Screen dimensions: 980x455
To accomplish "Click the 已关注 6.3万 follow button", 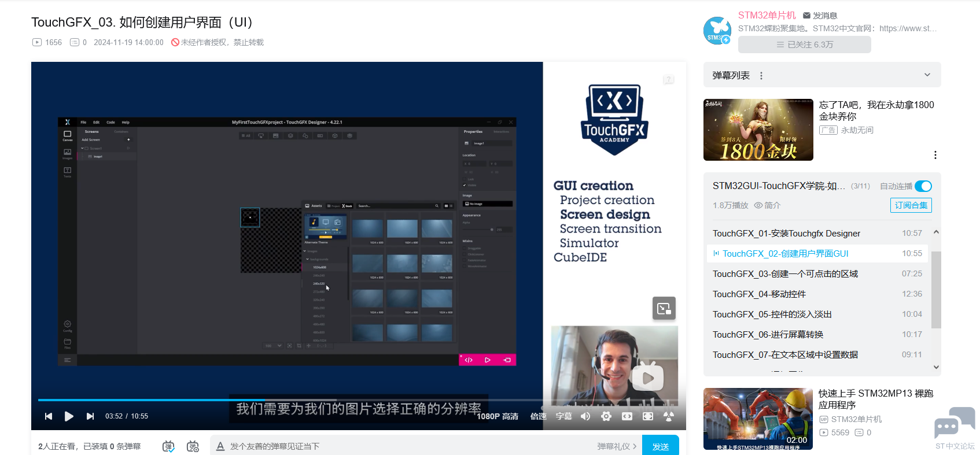I will (x=805, y=45).
